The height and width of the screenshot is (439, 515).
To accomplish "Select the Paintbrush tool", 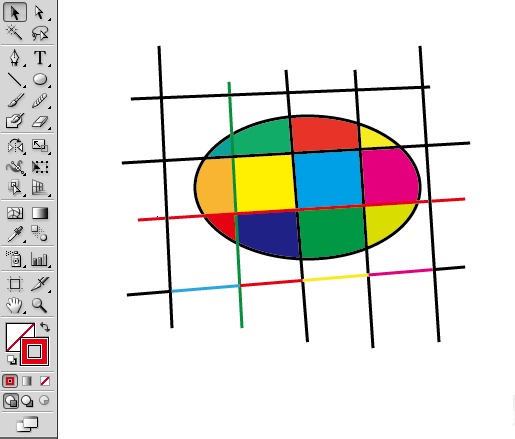I will [15, 100].
